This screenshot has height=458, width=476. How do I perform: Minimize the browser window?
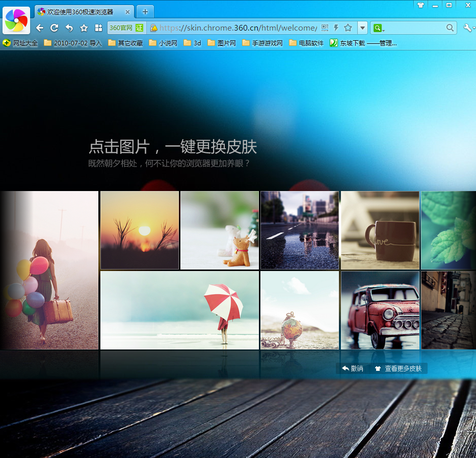coord(435,5)
